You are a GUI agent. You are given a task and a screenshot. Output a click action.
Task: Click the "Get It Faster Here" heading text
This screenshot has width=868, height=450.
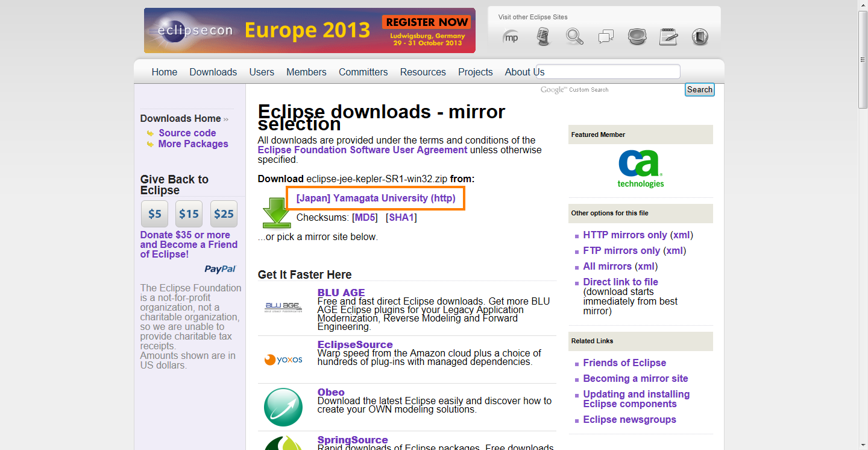click(305, 274)
